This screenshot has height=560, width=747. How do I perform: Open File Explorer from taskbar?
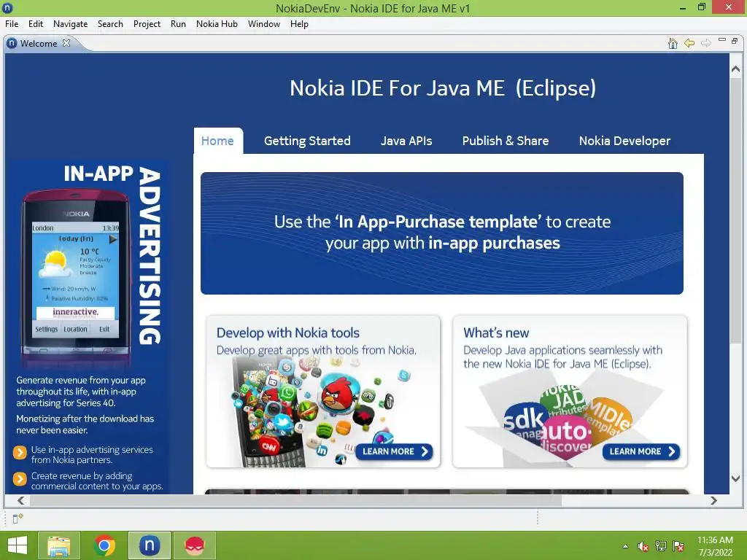pyautogui.click(x=59, y=545)
